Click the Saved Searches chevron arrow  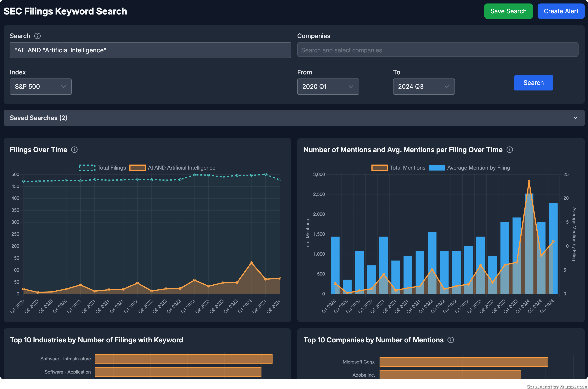[575, 118]
